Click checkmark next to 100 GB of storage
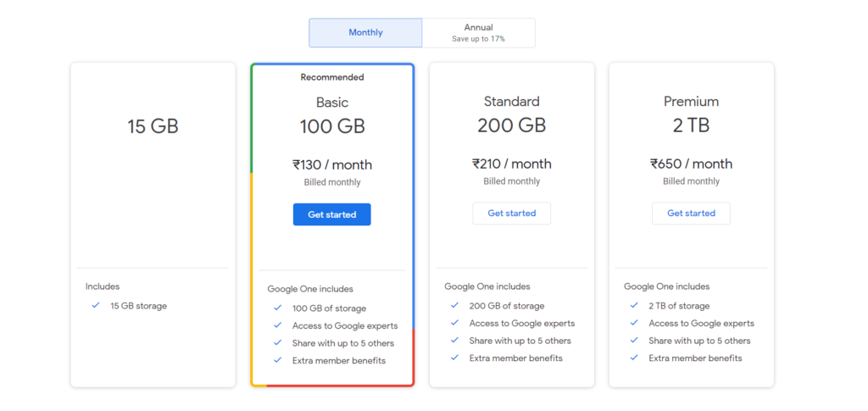Image resolution: width=868 pixels, height=411 pixels. [277, 308]
